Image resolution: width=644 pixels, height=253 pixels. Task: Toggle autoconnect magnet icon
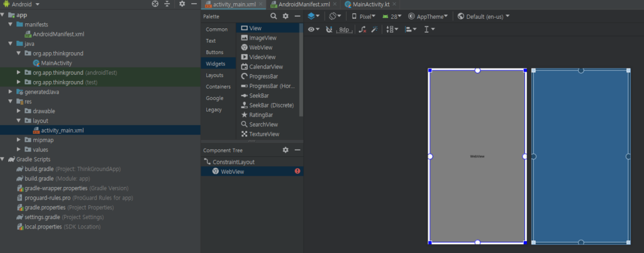tap(328, 29)
